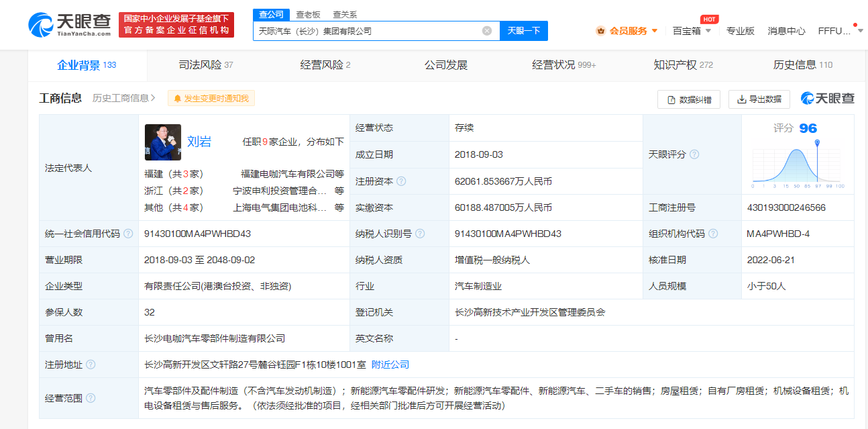Open 刘岩 legal representative link

199,142
